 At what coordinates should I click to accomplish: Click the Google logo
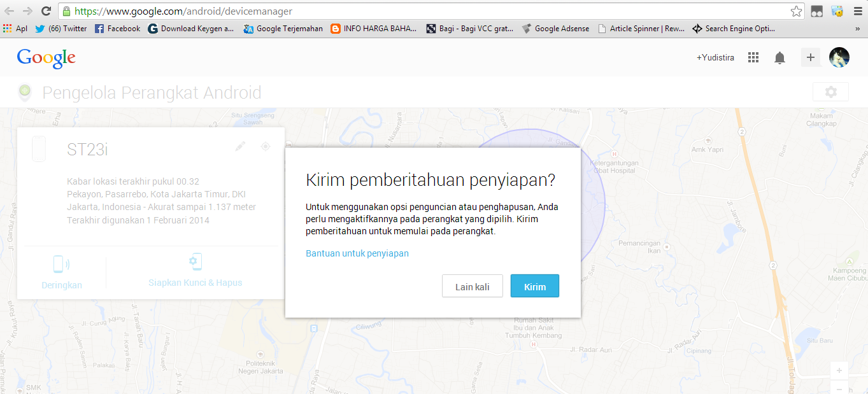click(46, 58)
